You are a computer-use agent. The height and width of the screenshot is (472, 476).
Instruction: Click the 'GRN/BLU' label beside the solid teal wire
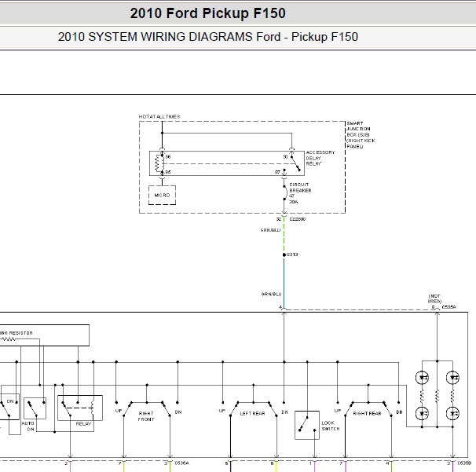(271, 295)
